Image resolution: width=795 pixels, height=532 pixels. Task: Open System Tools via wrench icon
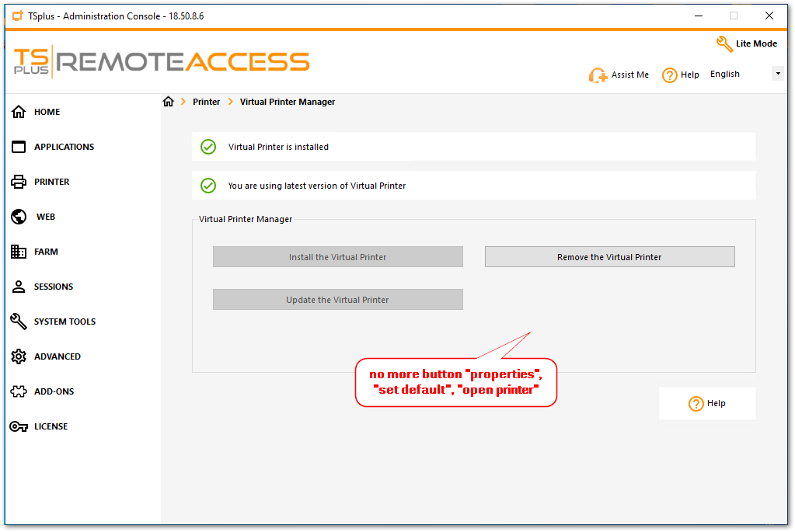coord(19,322)
